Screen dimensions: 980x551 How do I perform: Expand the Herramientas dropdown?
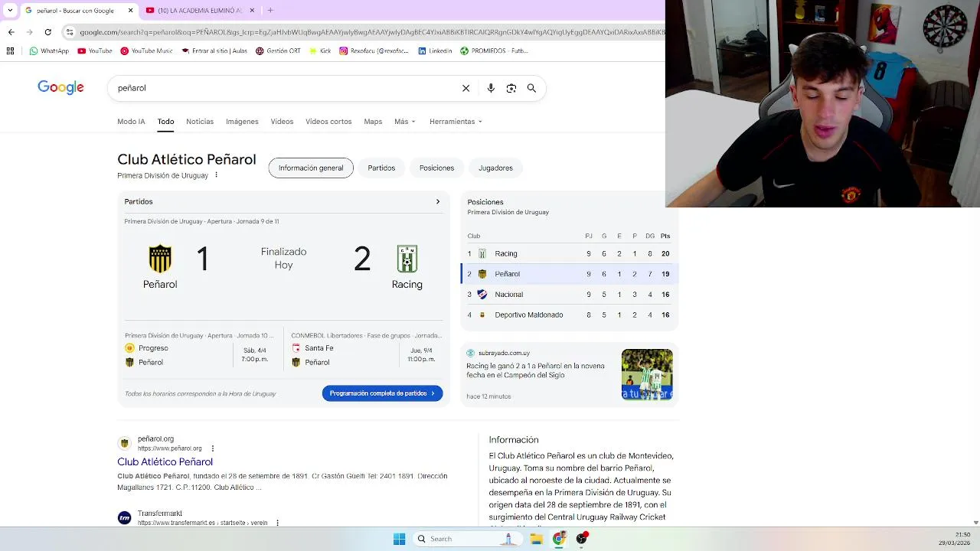pos(456,122)
